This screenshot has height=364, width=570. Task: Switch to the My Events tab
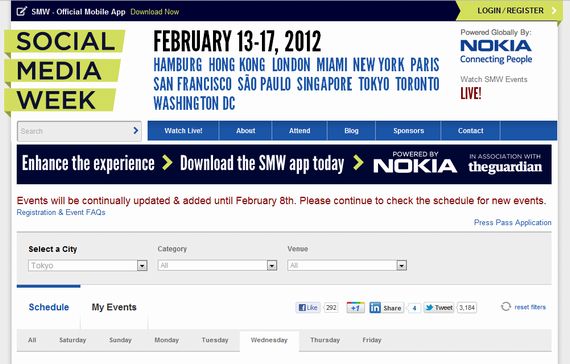[114, 307]
